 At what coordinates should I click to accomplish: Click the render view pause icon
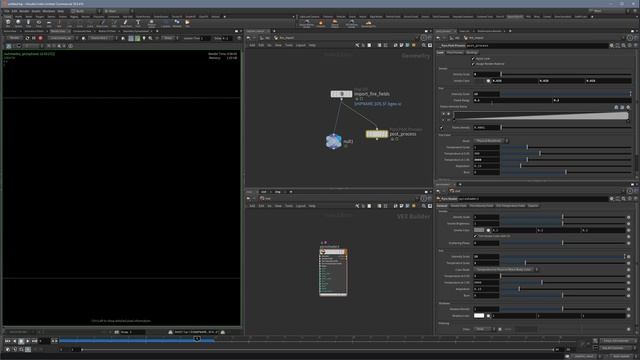click(x=34, y=38)
